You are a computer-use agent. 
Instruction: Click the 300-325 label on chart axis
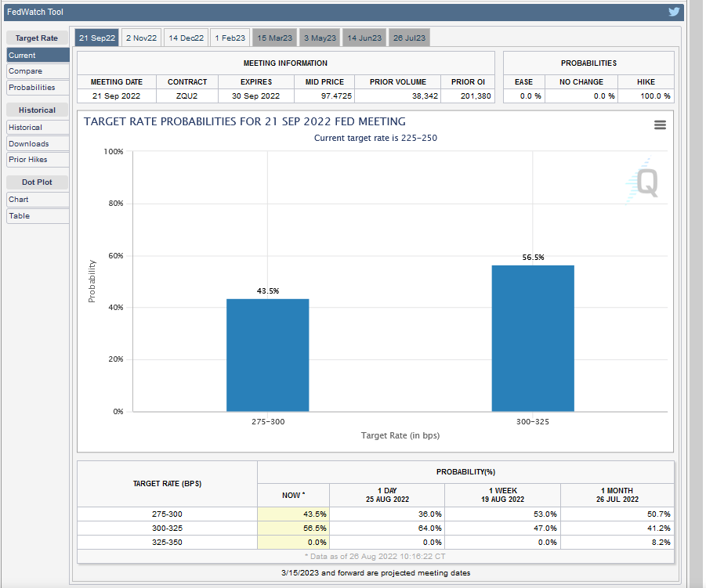click(533, 421)
